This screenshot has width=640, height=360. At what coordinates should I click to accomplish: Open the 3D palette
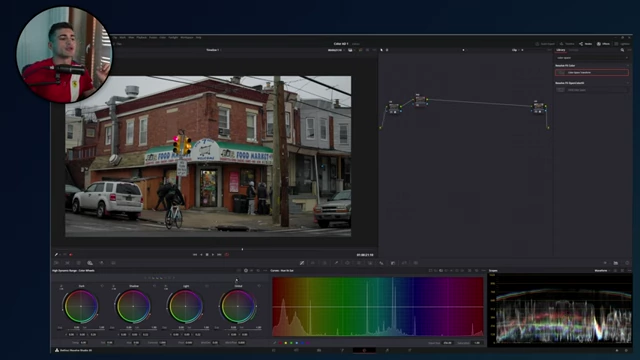pos(416,263)
